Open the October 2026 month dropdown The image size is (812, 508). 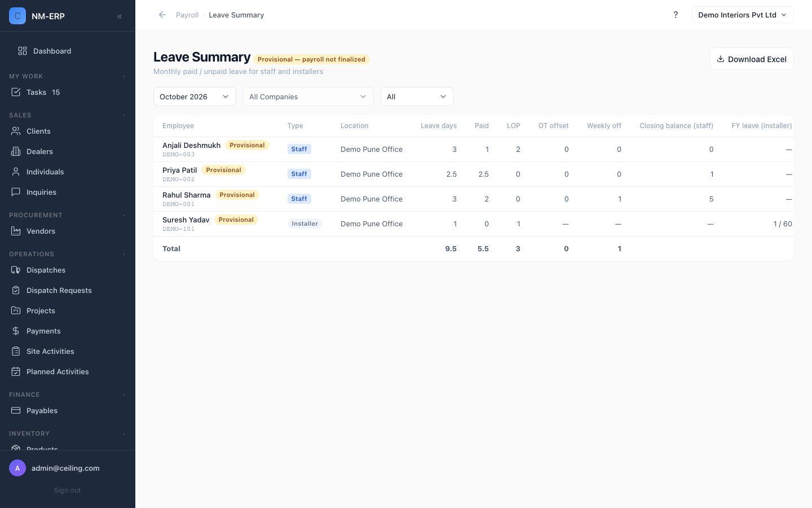pos(195,97)
